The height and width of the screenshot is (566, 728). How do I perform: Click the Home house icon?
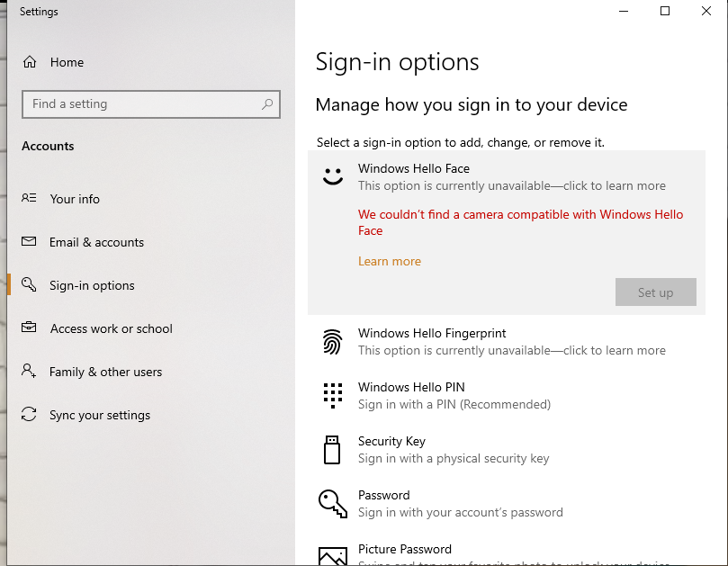coord(30,62)
